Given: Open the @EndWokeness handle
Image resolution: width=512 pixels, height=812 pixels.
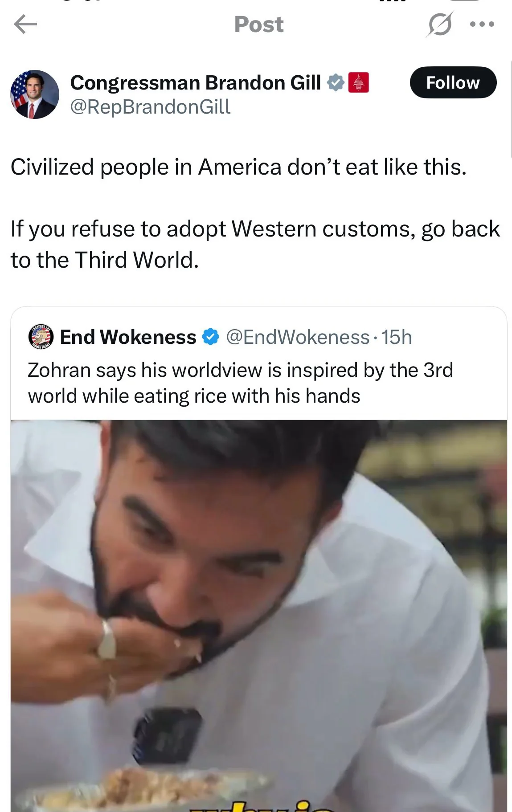Looking at the screenshot, I should (298, 337).
